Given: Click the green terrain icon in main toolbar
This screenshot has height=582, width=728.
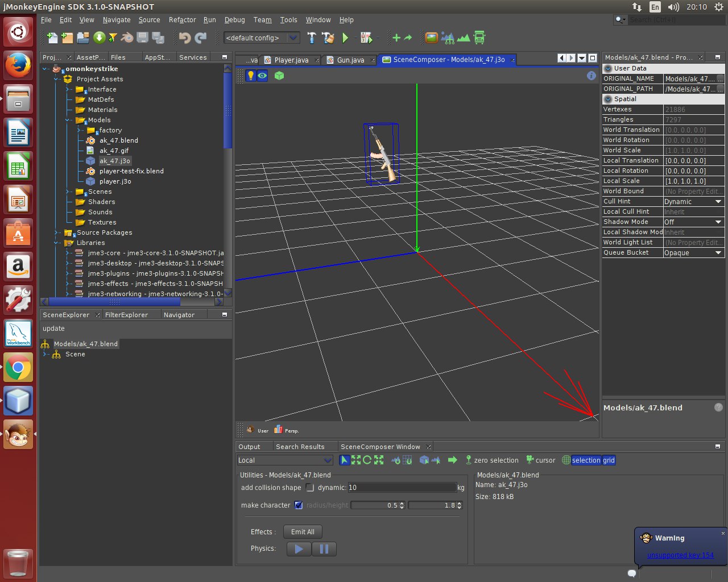Looking at the screenshot, I should pyautogui.click(x=464, y=38).
